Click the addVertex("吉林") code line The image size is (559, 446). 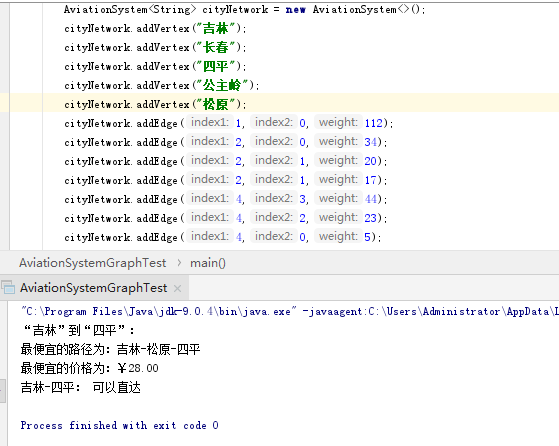(155, 28)
